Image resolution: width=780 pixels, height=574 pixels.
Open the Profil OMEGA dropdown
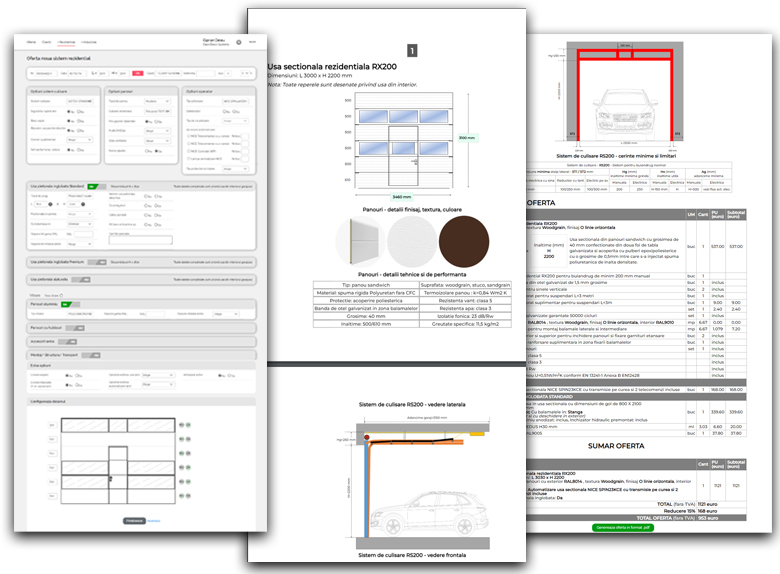point(157,131)
